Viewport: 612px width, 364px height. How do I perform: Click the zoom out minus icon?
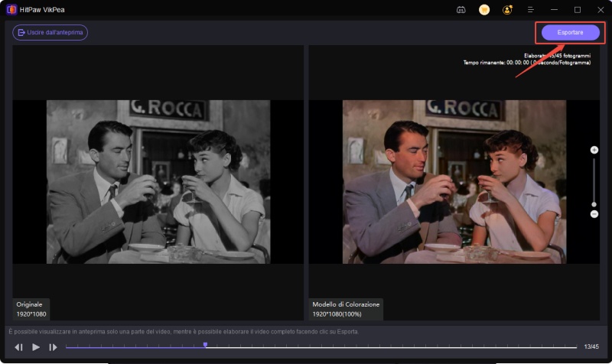(594, 213)
